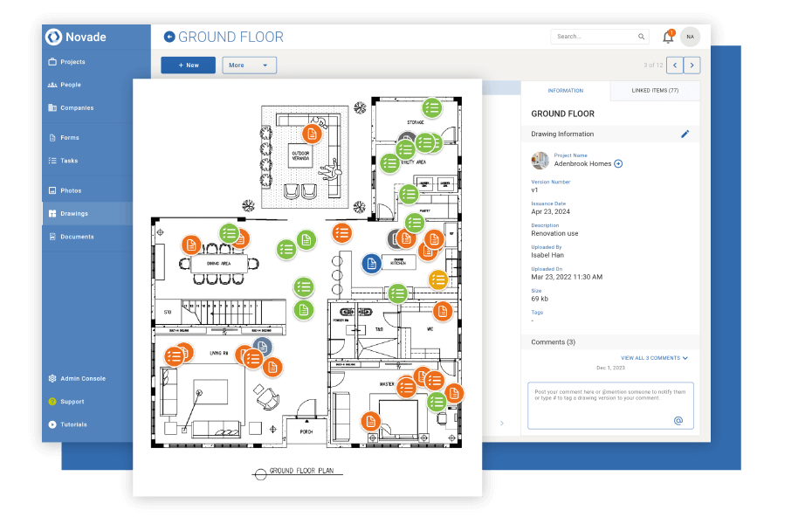Insert an @mention in the comment box
This screenshot has width=812, height=524.
677,418
